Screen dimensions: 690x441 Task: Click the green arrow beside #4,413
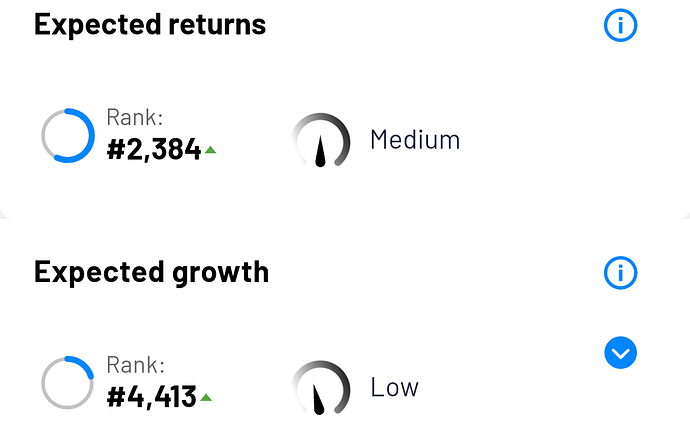point(206,397)
